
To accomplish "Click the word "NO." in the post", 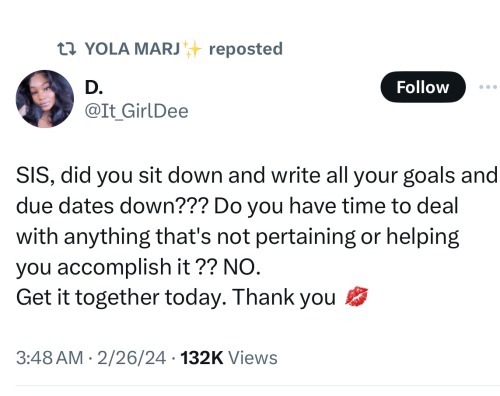I will [242, 267].
